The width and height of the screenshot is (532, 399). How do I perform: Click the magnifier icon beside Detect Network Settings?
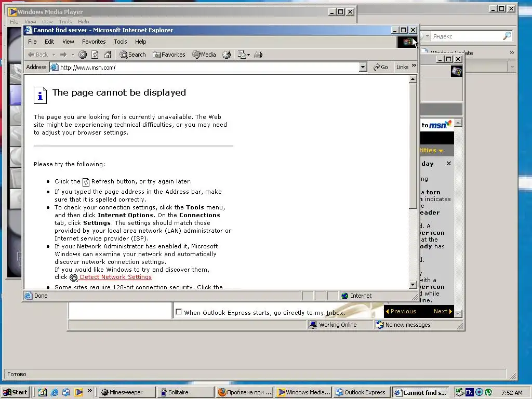[x=74, y=278]
